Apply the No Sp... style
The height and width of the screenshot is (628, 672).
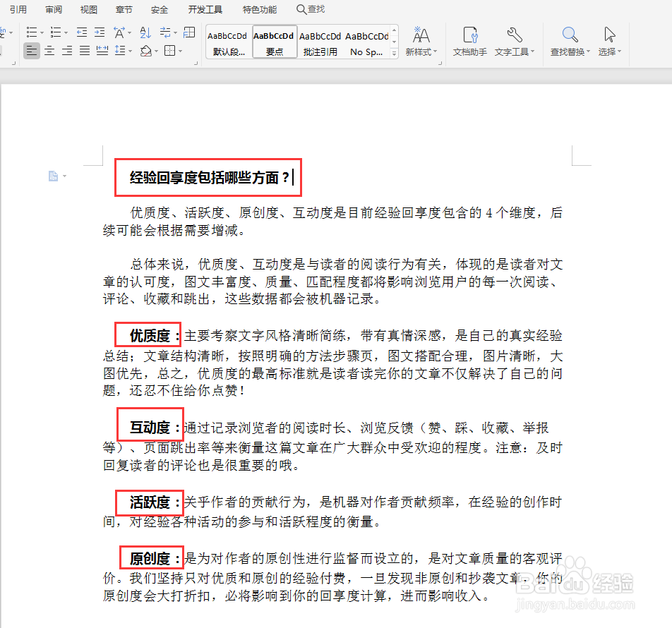366,42
